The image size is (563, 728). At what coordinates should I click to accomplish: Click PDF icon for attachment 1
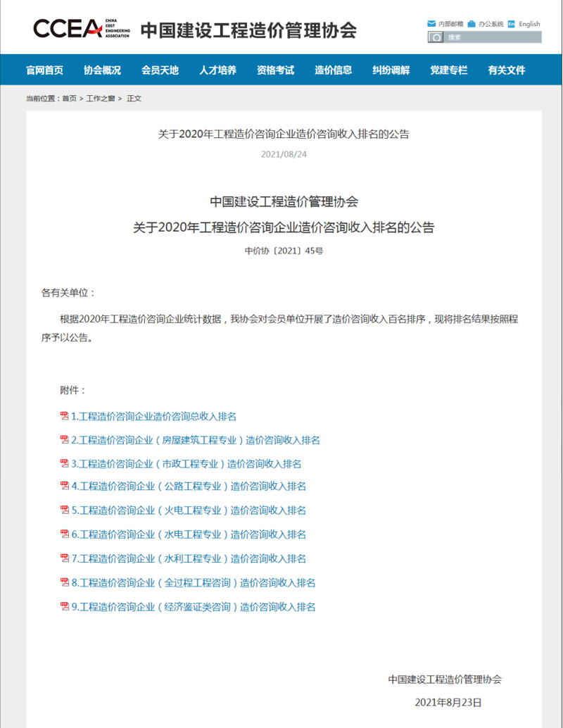tap(64, 416)
